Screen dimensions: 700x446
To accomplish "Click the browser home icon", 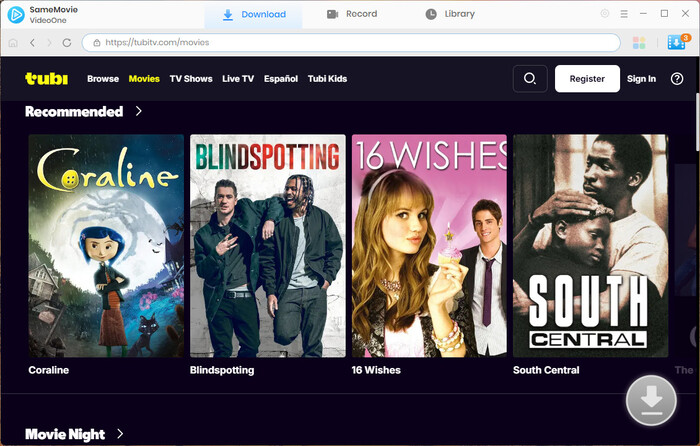I will point(13,43).
